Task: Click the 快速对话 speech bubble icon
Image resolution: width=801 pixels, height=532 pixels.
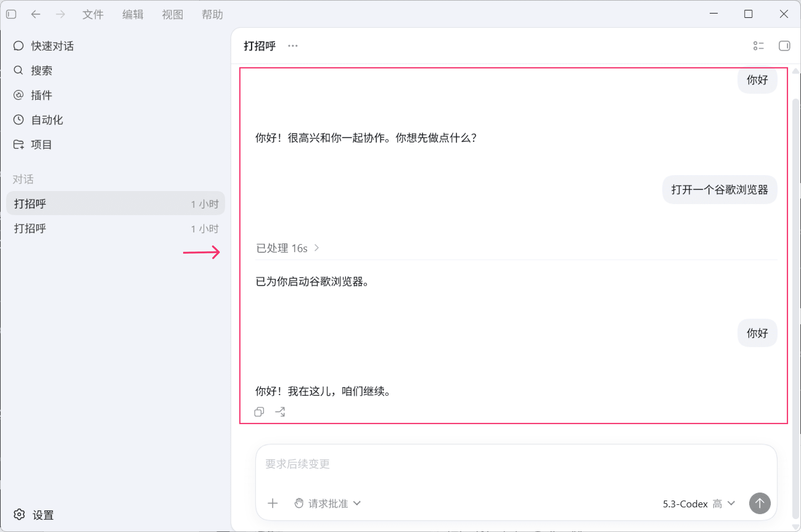Action: click(x=18, y=46)
